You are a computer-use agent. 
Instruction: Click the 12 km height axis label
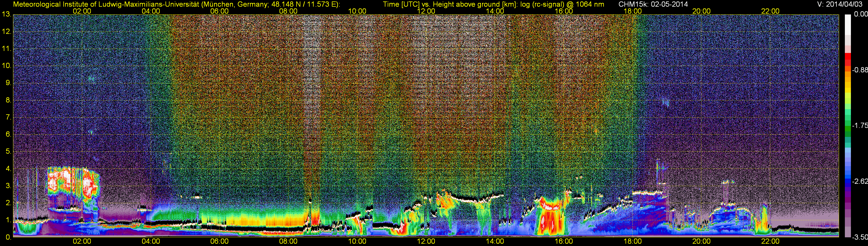[6, 32]
